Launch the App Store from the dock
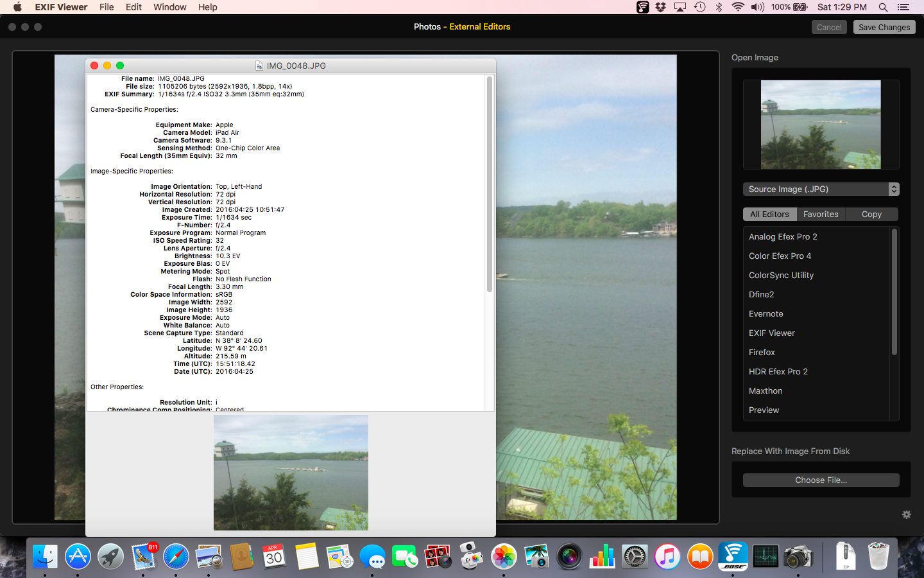 (78, 556)
